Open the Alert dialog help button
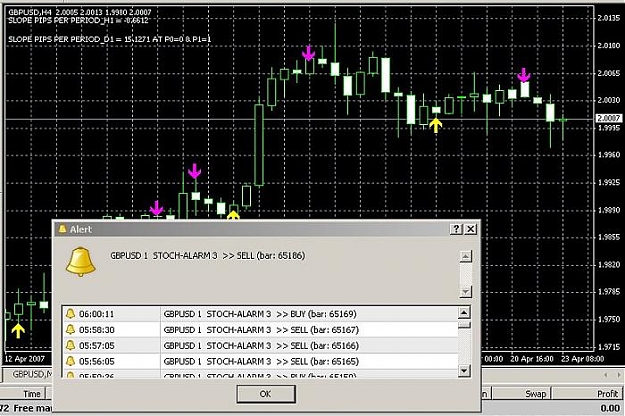This screenshot has width=625, height=416. pyautogui.click(x=456, y=229)
